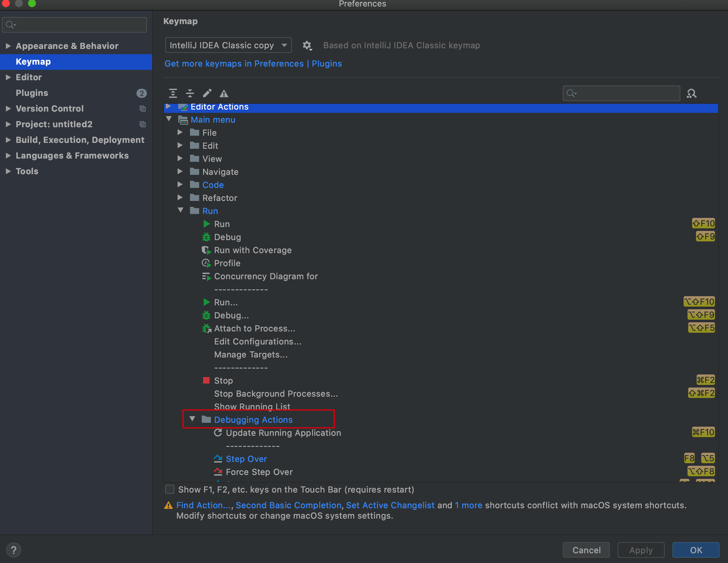Select the Edit folder in Main menu
The height and width of the screenshot is (563, 728).
click(441, 145)
